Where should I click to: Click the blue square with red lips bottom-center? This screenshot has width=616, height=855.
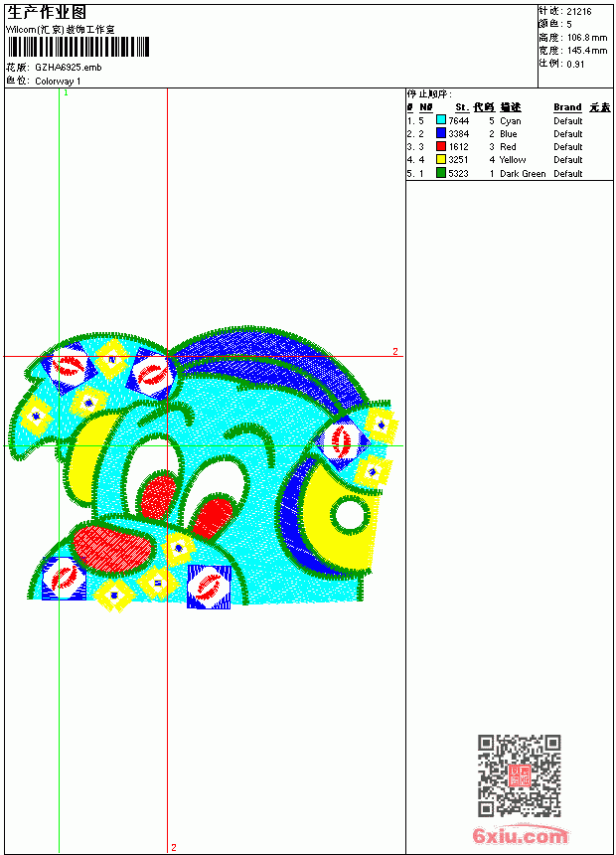click(x=209, y=587)
